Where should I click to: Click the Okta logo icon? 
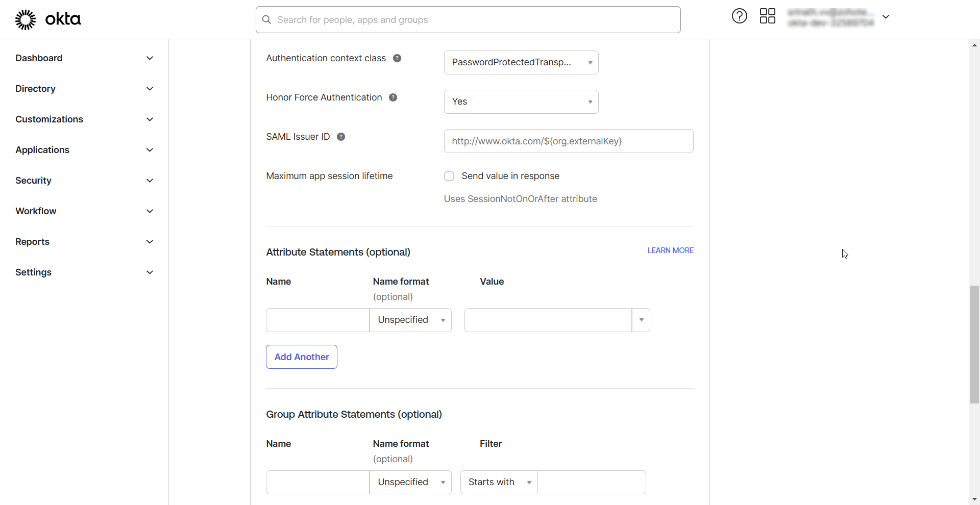26,19
